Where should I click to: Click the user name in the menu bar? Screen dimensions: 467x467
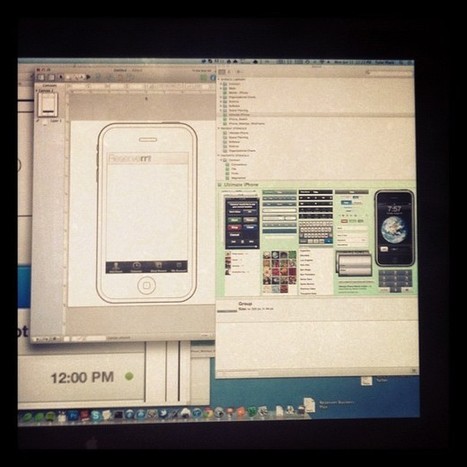tap(385, 62)
